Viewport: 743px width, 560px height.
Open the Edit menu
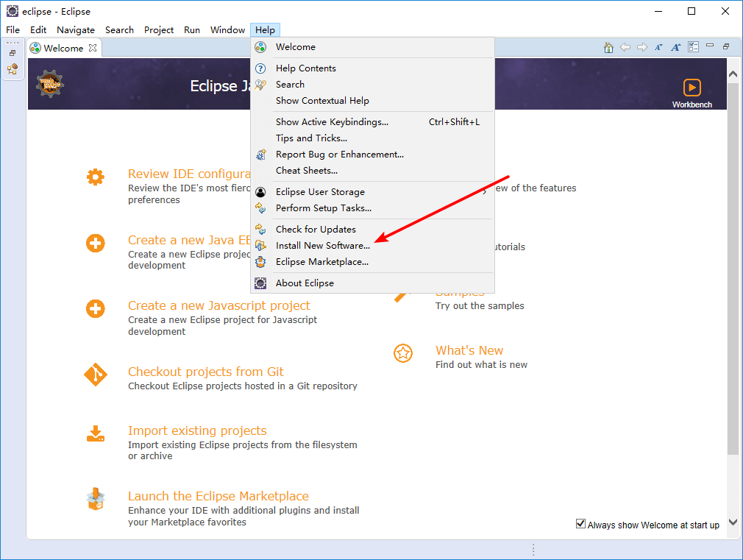[38, 30]
